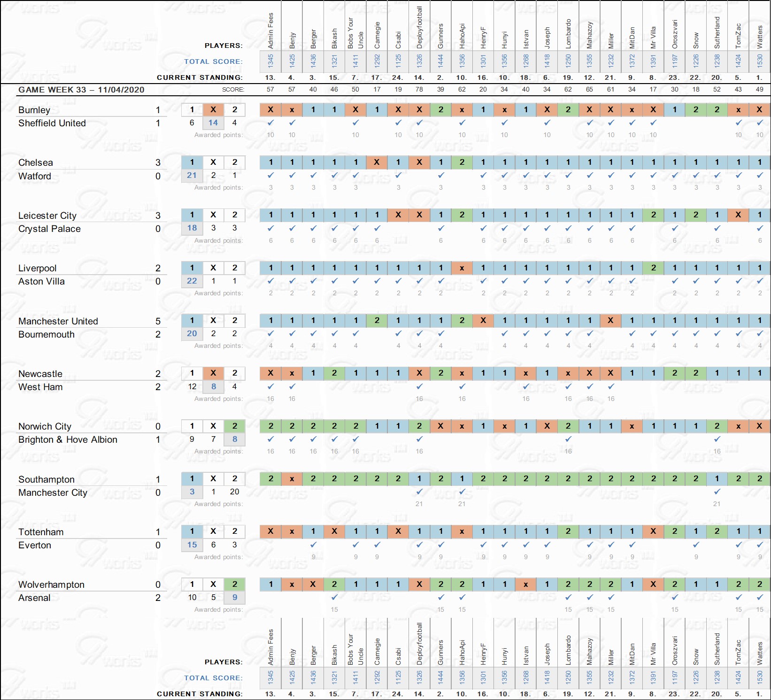Click Lombardo's checkmark on Norwich City match
Image resolution: width=771 pixels, height=700 pixels.
(x=568, y=439)
